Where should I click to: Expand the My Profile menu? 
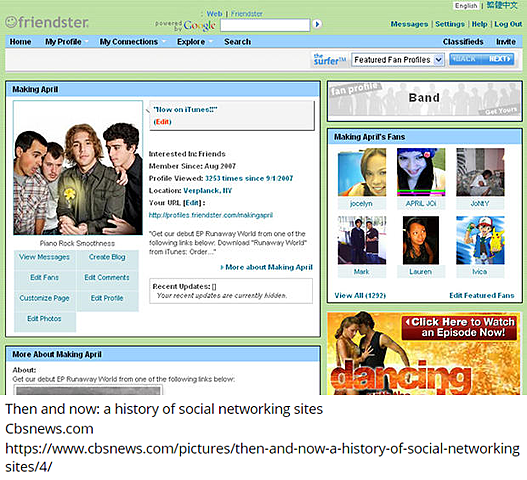[x=66, y=42]
